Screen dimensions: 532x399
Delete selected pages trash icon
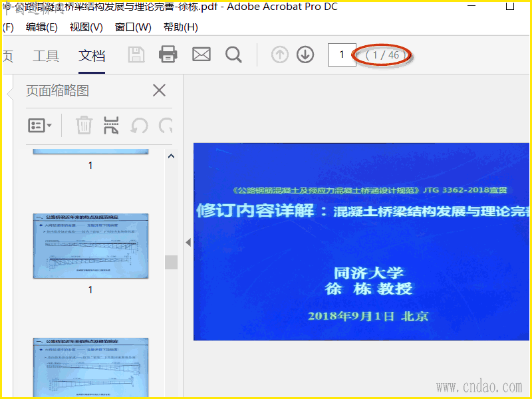[x=84, y=125]
